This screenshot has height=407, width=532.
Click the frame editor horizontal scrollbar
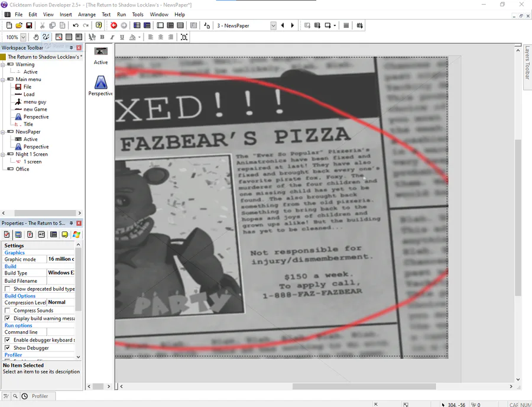(364, 386)
